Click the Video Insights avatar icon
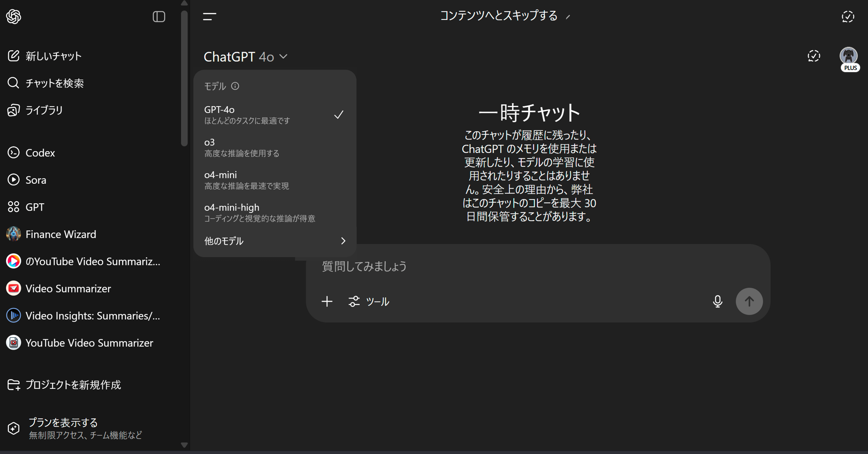 point(13,315)
